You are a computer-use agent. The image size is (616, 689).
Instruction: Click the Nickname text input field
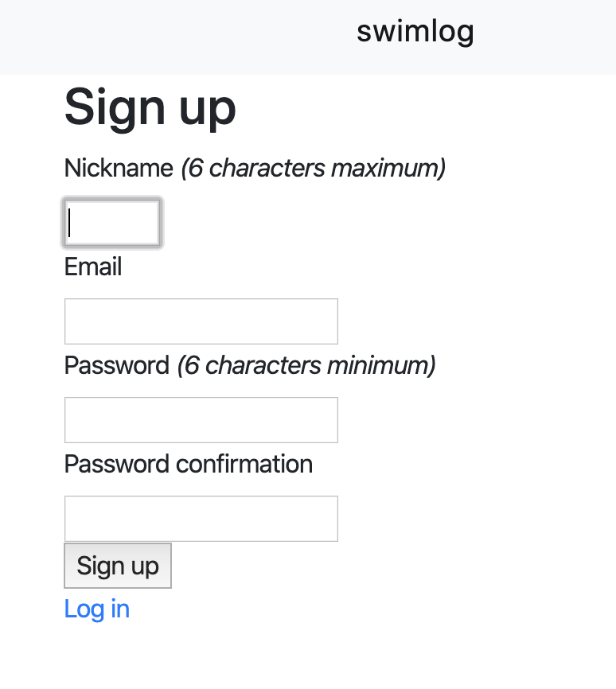112,223
